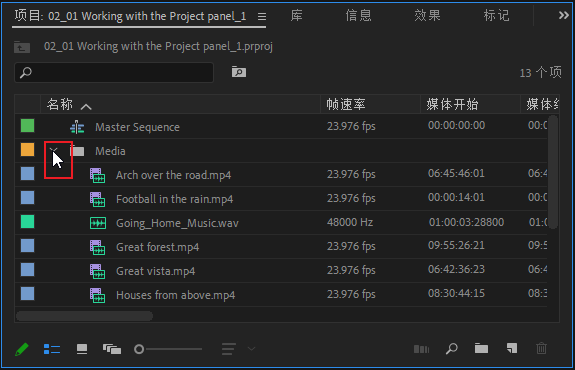
Task: Toggle the name sort direction arrow
Action: (86, 107)
